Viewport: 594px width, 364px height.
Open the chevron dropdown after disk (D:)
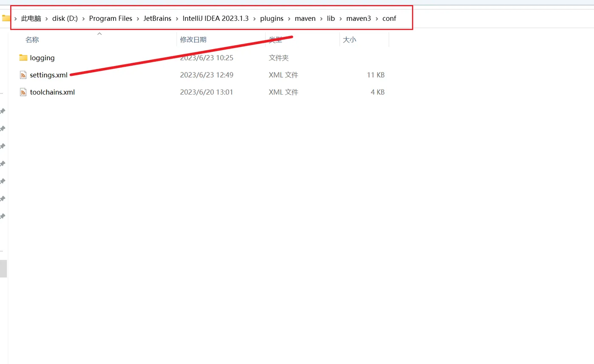point(84,19)
